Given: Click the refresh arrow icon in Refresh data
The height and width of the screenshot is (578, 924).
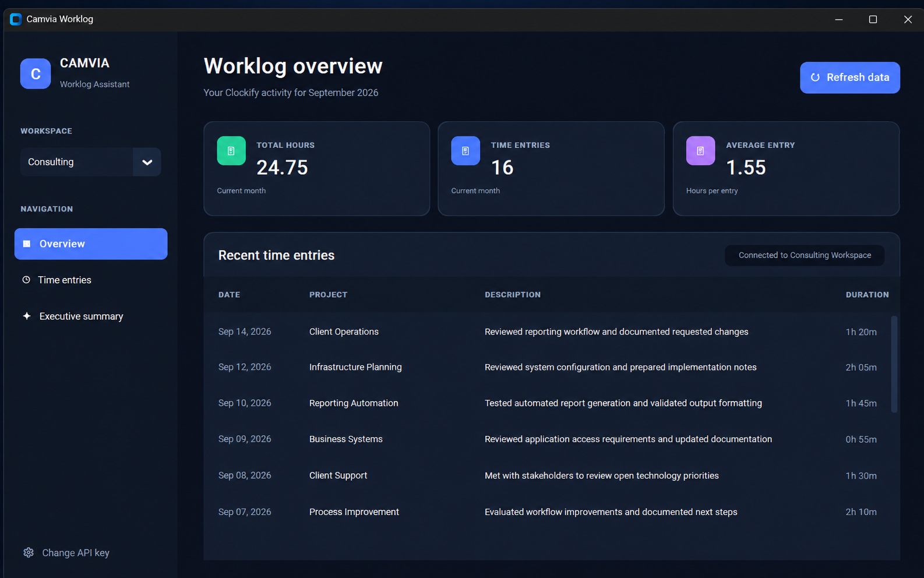Looking at the screenshot, I should (815, 77).
